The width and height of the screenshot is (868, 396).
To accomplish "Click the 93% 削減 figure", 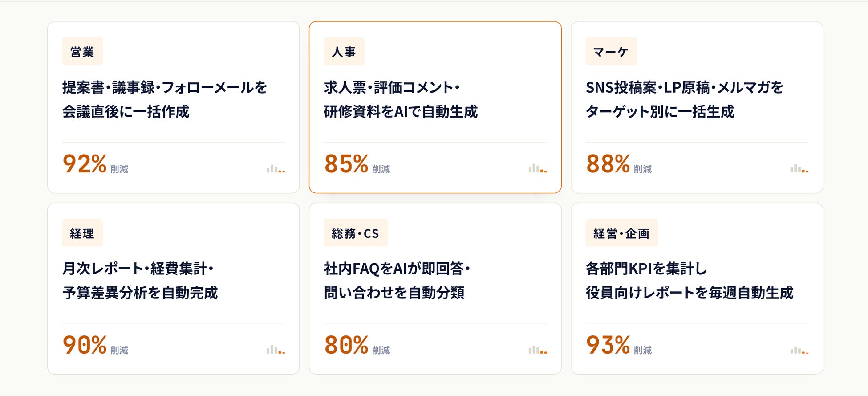I will point(619,345).
